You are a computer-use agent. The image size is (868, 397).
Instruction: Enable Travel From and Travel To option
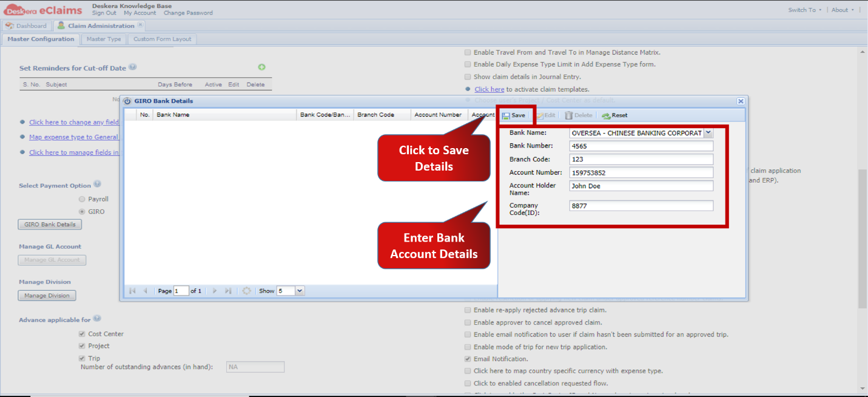click(468, 52)
